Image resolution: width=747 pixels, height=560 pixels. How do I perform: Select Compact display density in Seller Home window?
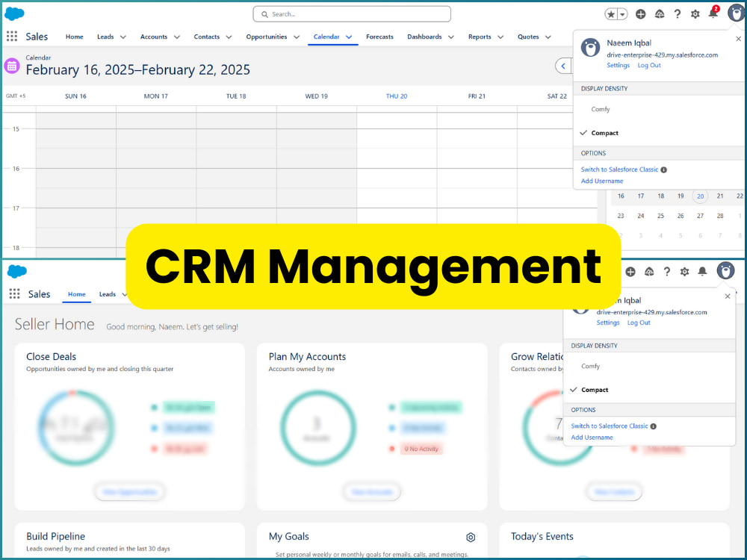[595, 390]
